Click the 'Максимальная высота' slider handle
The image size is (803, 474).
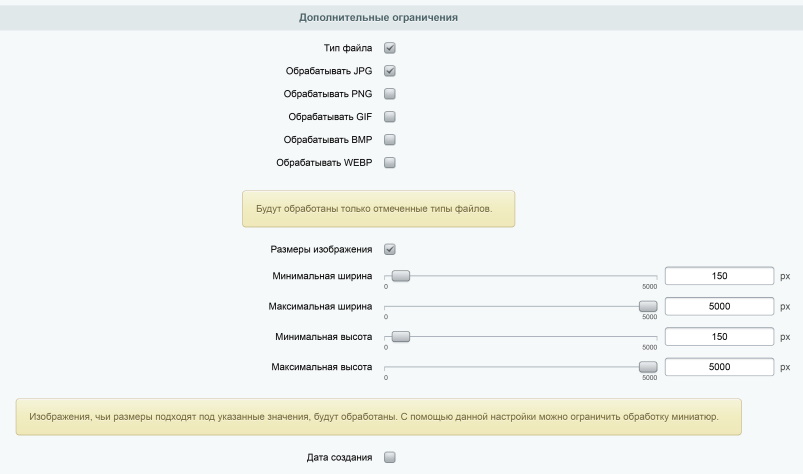point(648,368)
